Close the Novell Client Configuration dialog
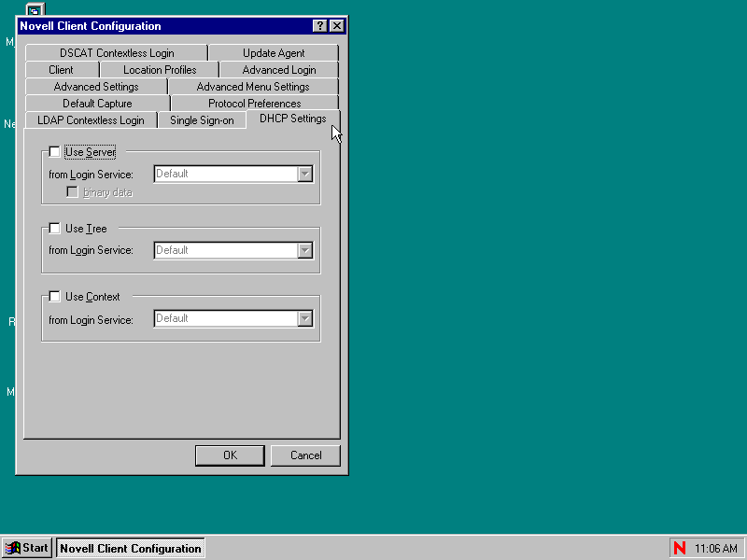 (337, 26)
